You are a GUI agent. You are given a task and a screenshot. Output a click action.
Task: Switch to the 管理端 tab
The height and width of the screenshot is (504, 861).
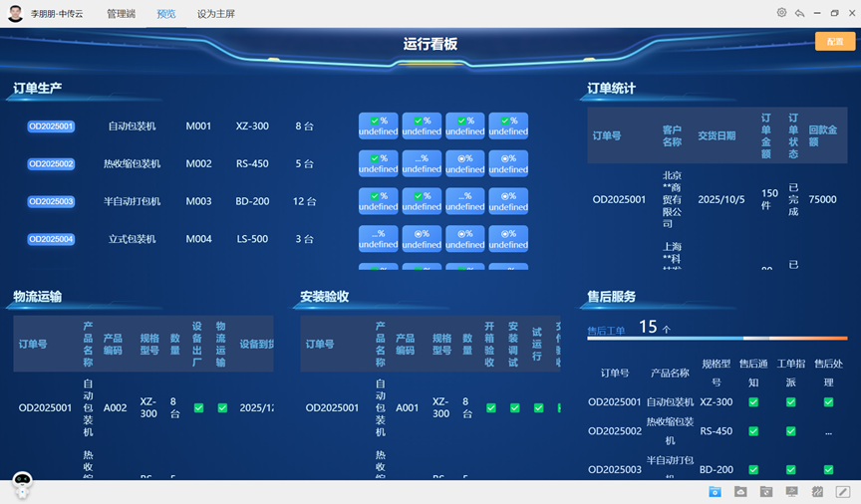pos(121,14)
